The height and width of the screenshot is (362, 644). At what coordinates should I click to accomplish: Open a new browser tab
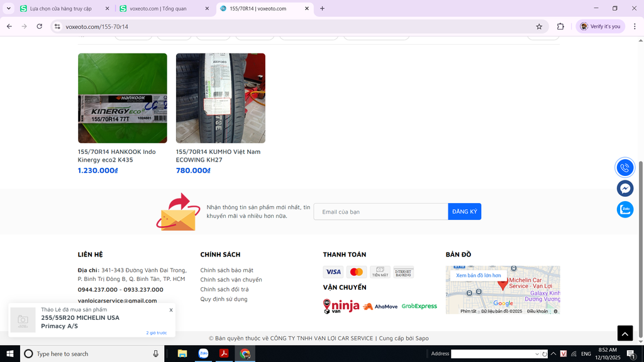[322, 8]
